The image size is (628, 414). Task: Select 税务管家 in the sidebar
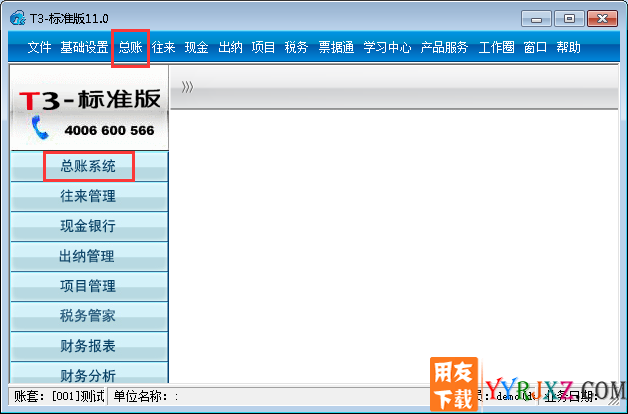(x=89, y=316)
